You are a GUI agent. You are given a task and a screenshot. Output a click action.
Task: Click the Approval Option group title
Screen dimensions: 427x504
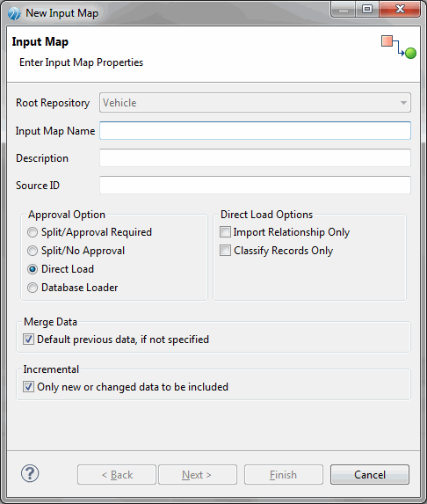(67, 215)
